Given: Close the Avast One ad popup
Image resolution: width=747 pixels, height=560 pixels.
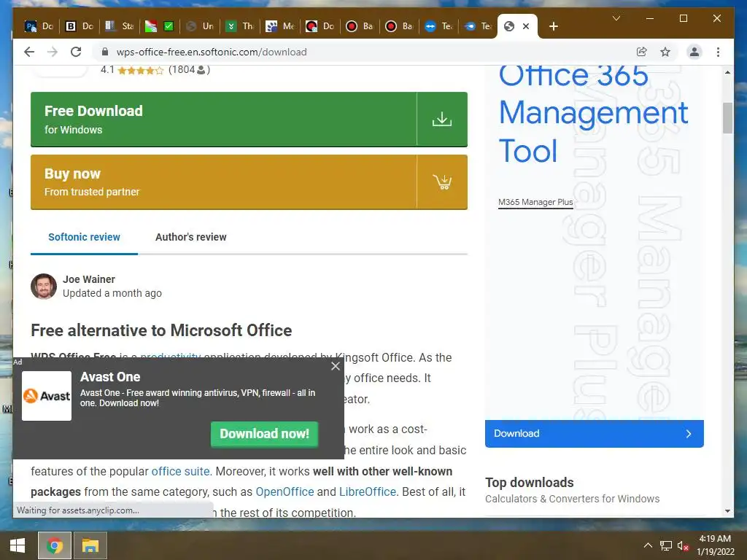Looking at the screenshot, I should pyautogui.click(x=336, y=366).
